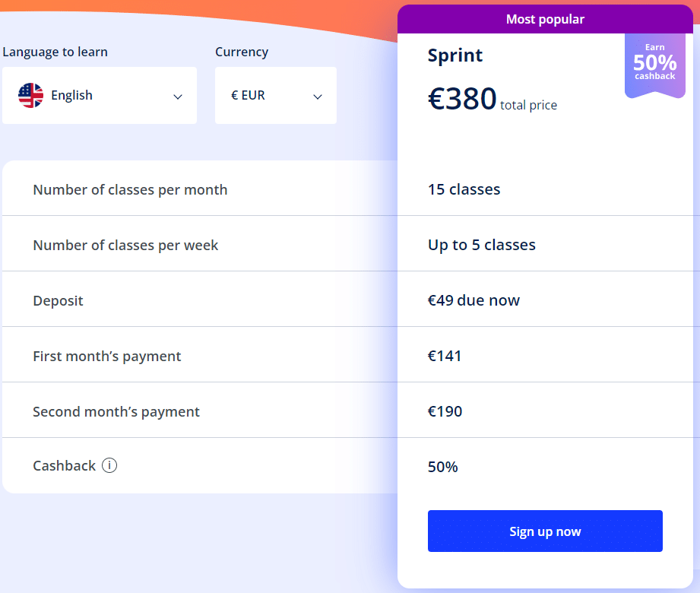Click the Earn 50% cashback ribbon badge
This screenshot has height=593, width=700.
[x=655, y=65]
